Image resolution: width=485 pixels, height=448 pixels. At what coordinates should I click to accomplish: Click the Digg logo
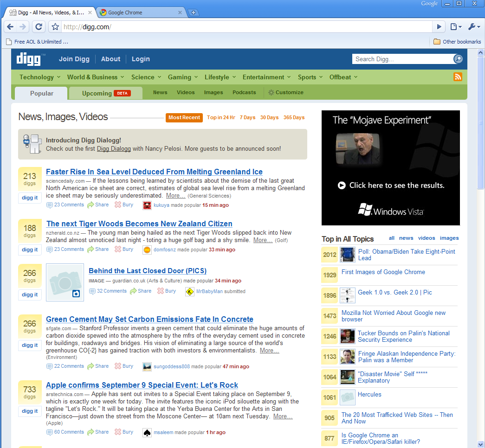[x=29, y=59]
